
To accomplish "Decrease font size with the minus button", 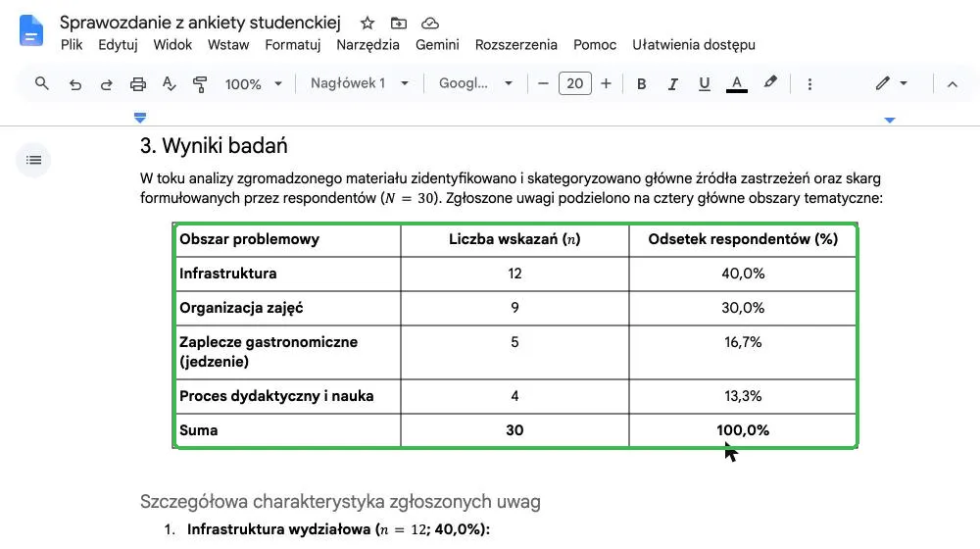I will (543, 83).
